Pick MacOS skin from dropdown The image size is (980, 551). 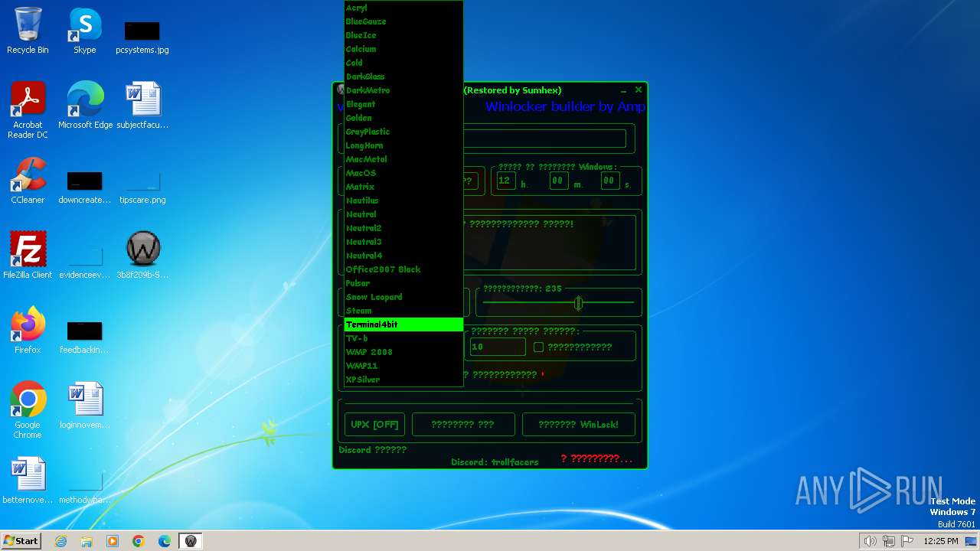tap(403, 173)
